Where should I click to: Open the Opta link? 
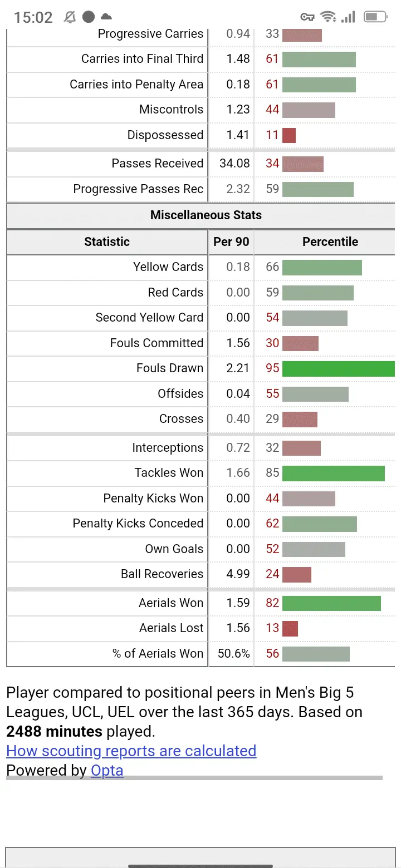107,770
